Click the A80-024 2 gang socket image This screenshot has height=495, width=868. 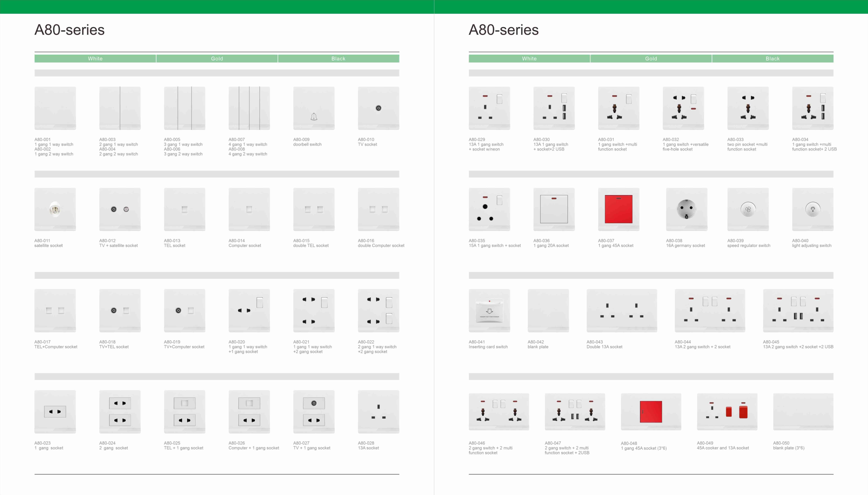click(120, 412)
